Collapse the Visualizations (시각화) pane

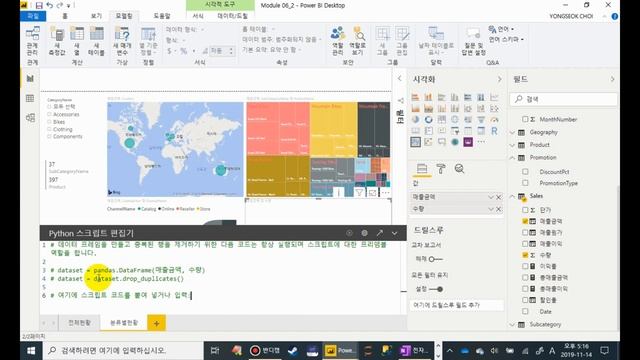point(499,79)
